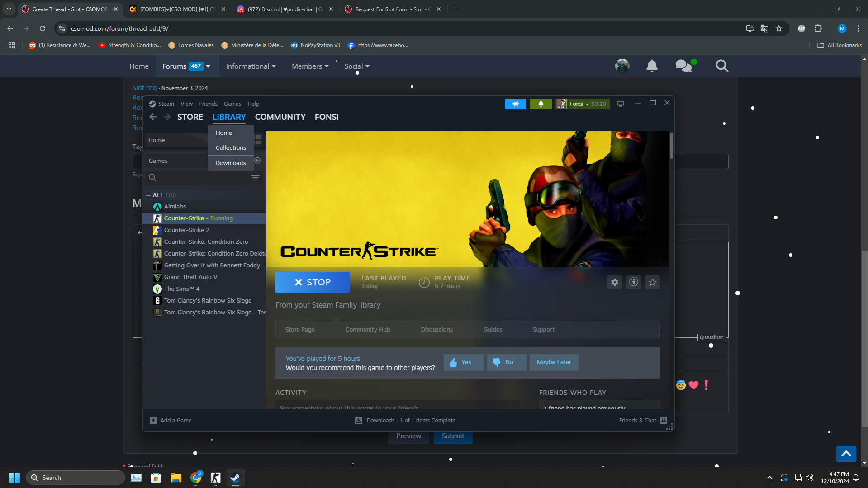Open library filter options icon
This screenshot has width=868, height=488.
coord(256,178)
